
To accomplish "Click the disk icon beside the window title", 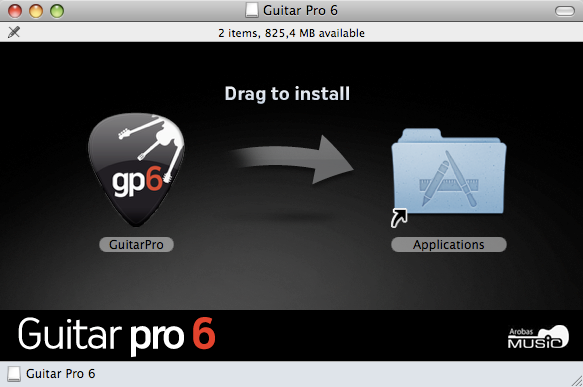I will [x=252, y=10].
